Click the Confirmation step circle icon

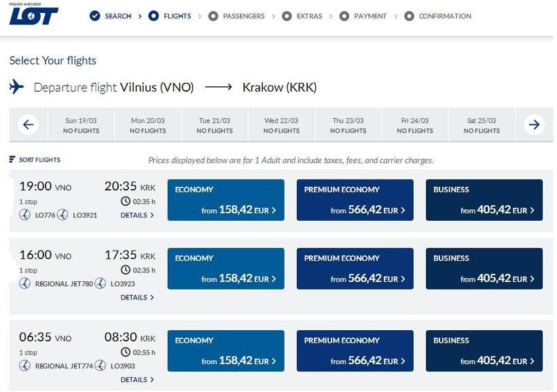[x=409, y=16]
